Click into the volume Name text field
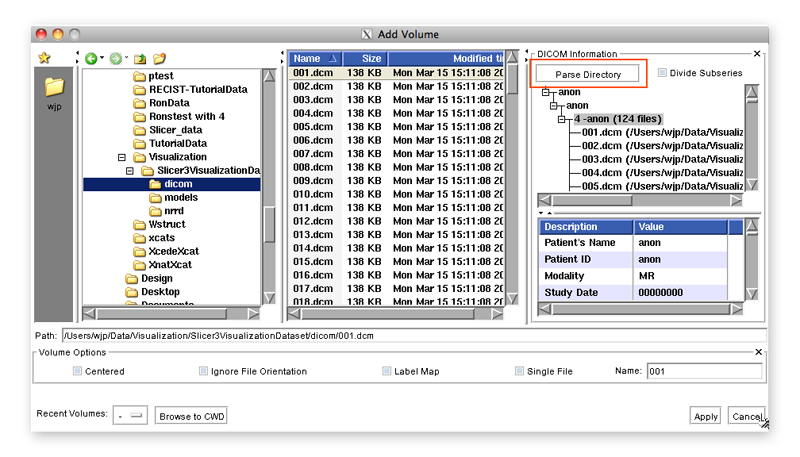The height and width of the screenshot is (457, 800). 703,371
